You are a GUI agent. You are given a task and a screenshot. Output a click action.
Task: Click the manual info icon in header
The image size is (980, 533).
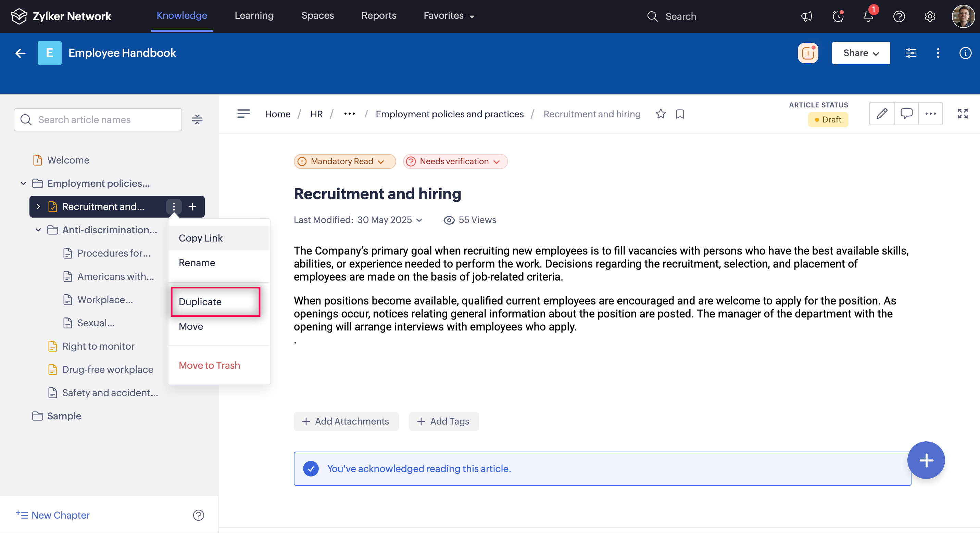965,53
